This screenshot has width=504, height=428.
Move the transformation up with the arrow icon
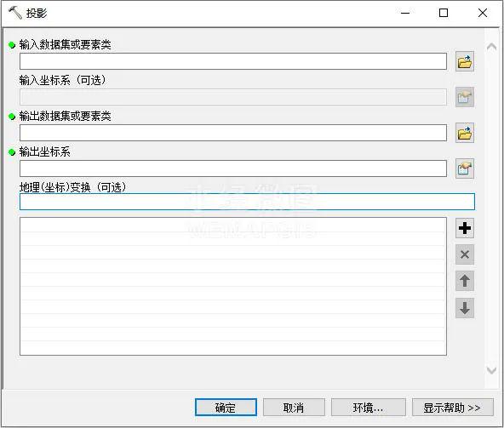(x=465, y=281)
